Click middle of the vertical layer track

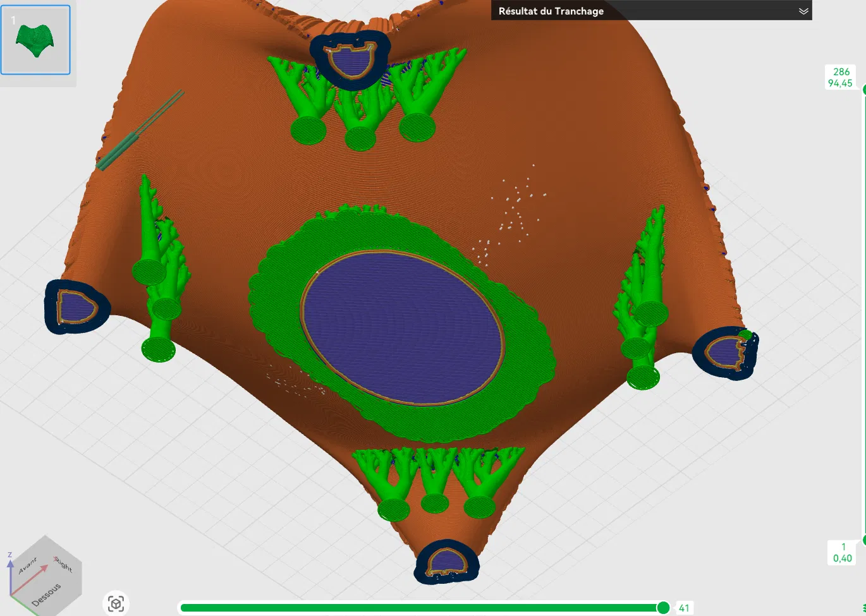(864, 315)
